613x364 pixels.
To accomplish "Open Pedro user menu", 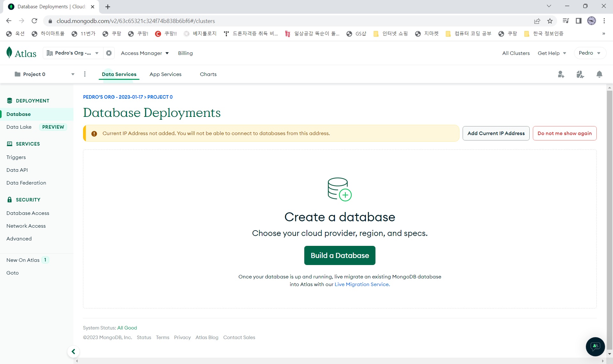I will [x=590, y=53].
